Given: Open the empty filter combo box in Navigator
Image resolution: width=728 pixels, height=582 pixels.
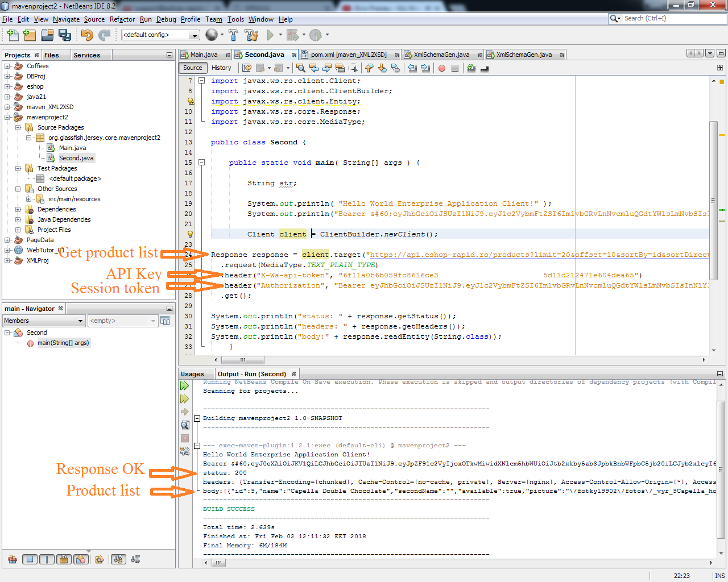Looking at the screenshot, I should point(123,321).
